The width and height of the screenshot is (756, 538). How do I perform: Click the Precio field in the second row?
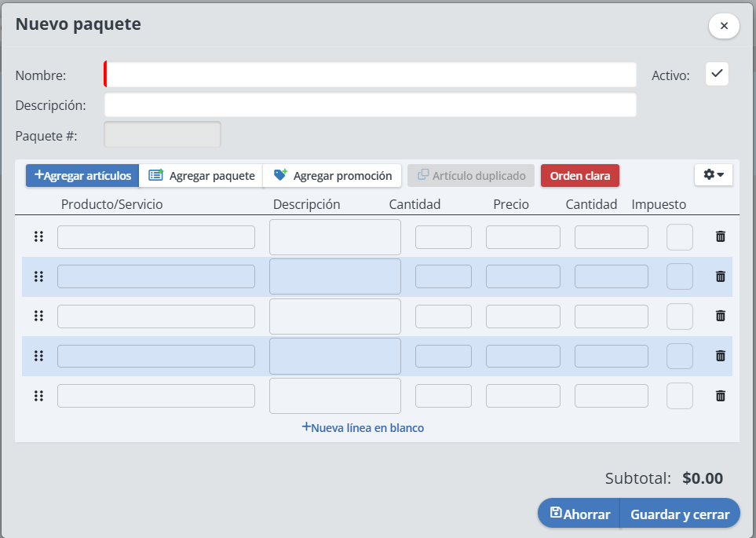tap(523, 276)
